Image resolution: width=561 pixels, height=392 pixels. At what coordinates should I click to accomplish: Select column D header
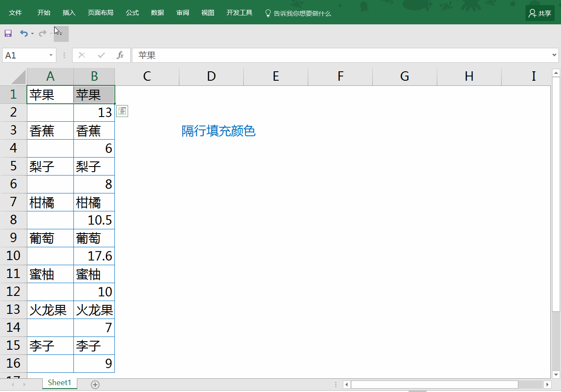coord(211,76)
